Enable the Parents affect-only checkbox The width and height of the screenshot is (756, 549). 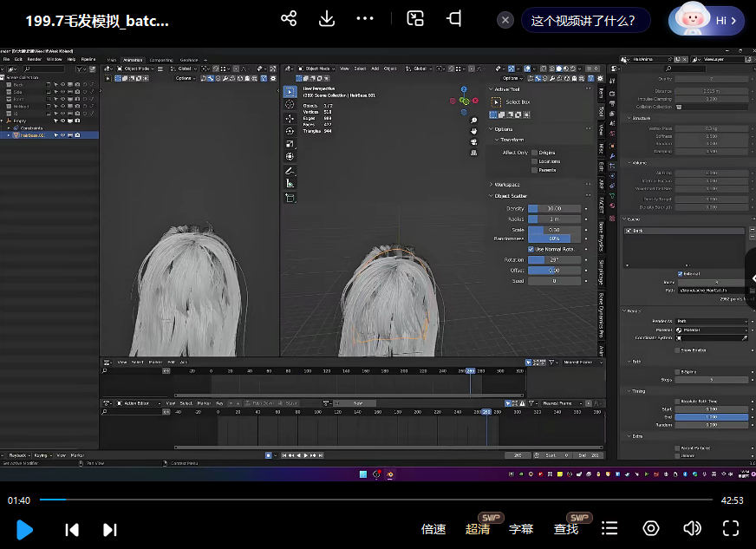[534, 170]
